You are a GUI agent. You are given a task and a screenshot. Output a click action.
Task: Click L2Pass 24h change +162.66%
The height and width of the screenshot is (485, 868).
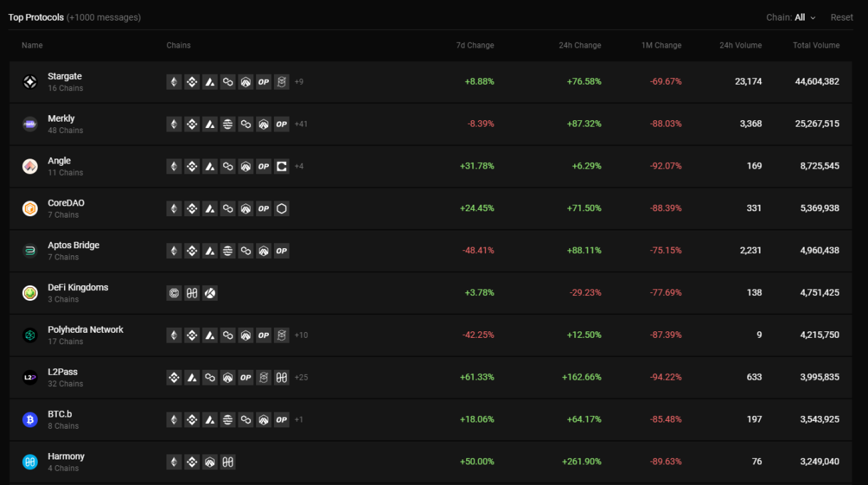[581, 378]
